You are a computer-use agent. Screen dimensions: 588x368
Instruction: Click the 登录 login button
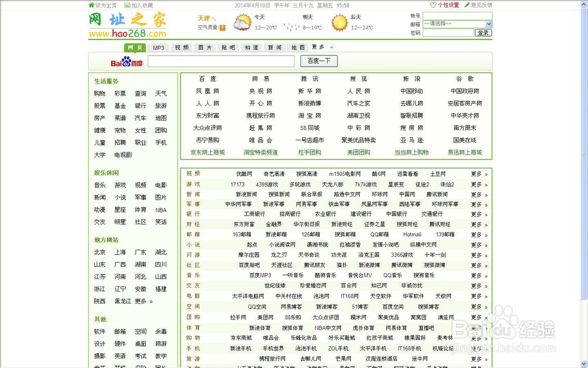pyautogui.click(x=483, y=33)
